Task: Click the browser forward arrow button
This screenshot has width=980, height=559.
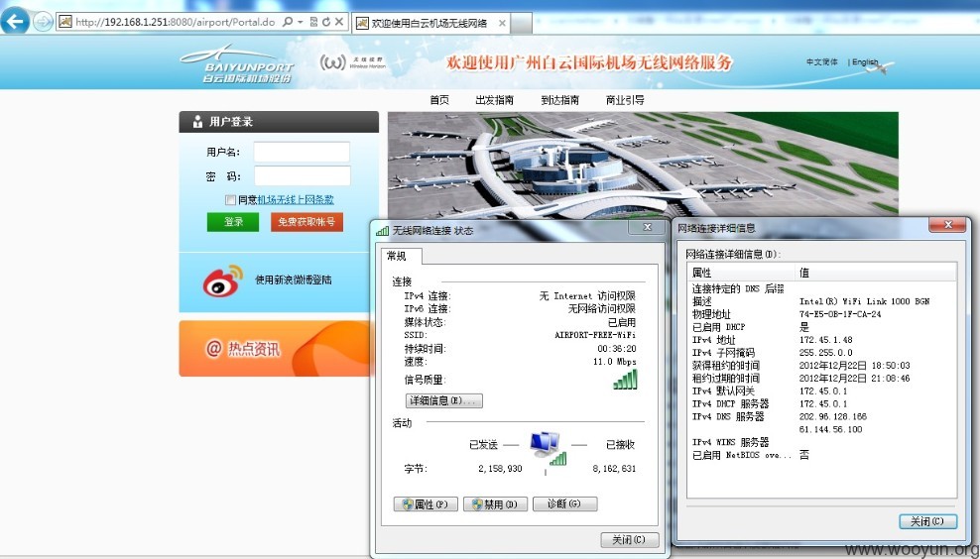Action: 43,22
